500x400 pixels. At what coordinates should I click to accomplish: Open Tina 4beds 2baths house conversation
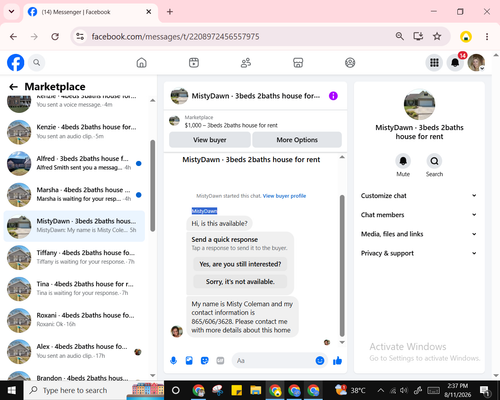click(74, 288)
